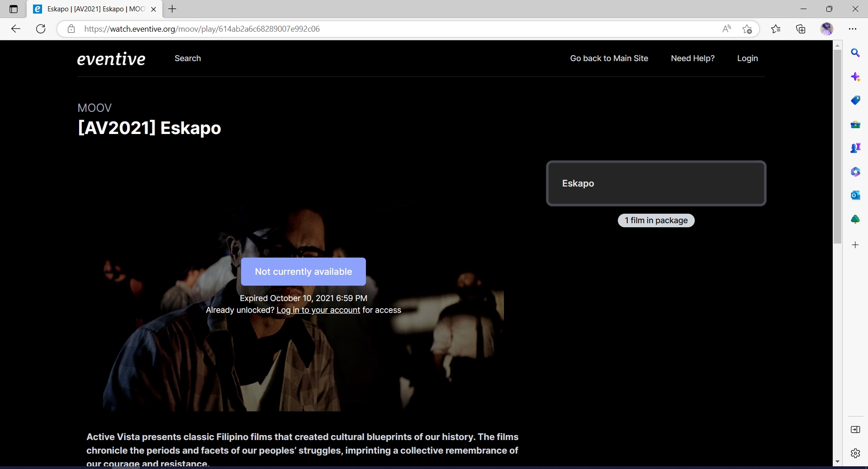This screenshot has width=868, height=469.
Task: Open the Copilot sparkle icon in sidebar
Action: pyautogui.click(x=856, y=77)
